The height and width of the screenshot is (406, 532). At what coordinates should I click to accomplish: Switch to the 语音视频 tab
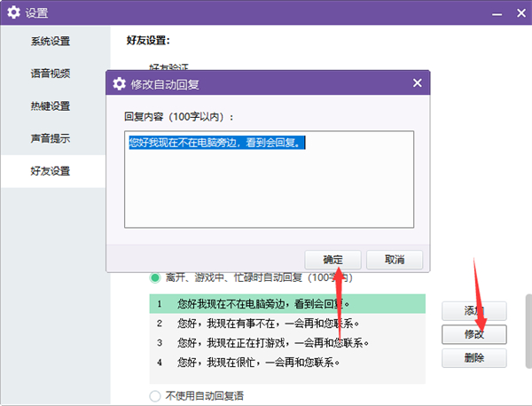pyautogui.click(x=51, y=74)
